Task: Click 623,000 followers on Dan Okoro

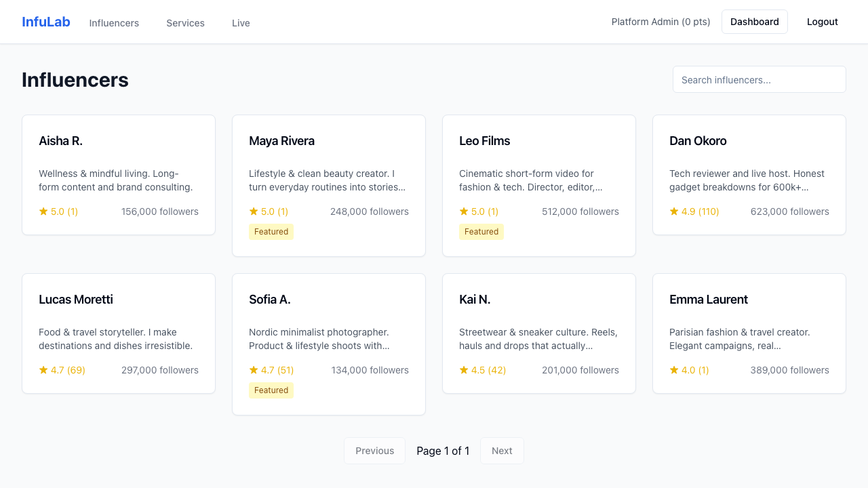Action: (790, 211)
